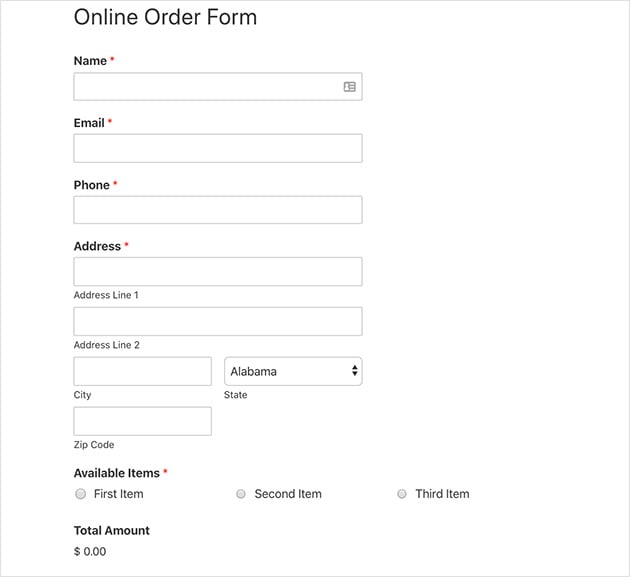
Task: Click the contact autofill icon in Name field
Action: click(350, 86)
